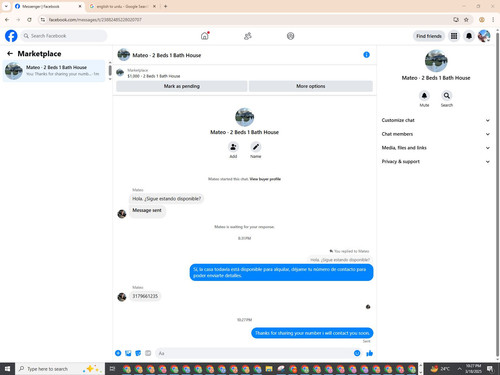
Task: Expand Media, files and links section
Action: [x=436, y=148]
